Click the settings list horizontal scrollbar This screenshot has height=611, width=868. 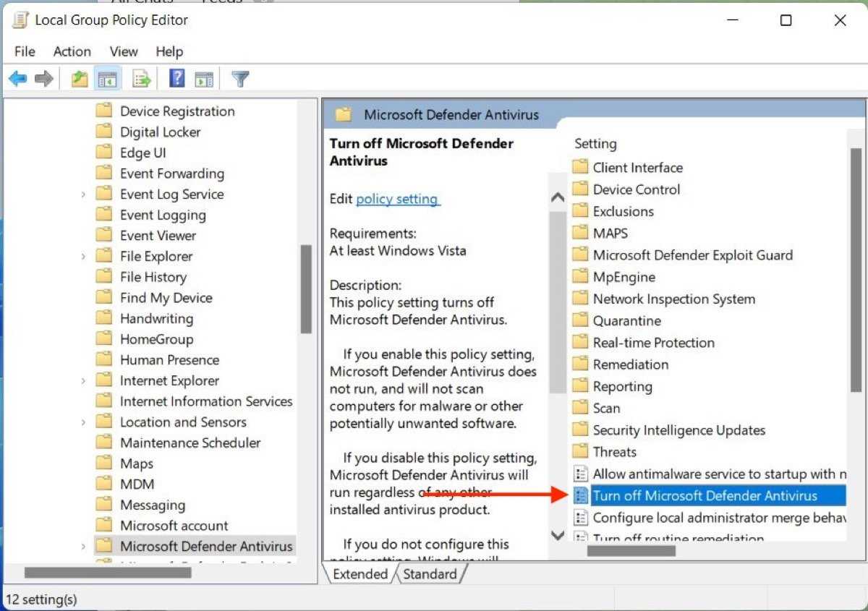[631, 551]
